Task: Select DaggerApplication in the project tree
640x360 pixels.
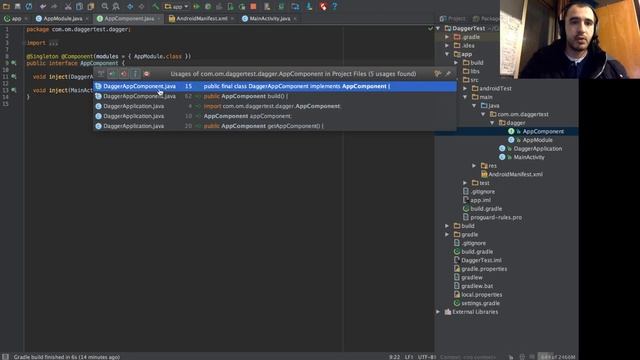Action: coord(538,149)
